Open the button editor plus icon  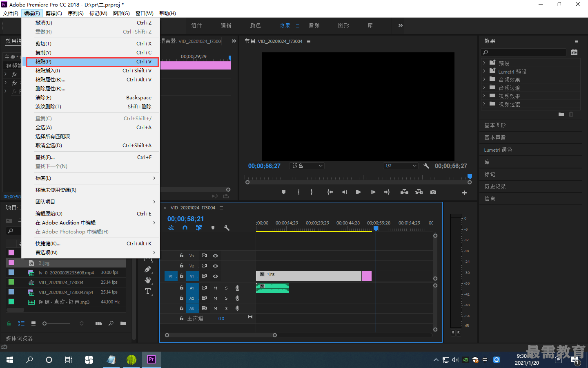pyautogui.click(x=464, y=193)
